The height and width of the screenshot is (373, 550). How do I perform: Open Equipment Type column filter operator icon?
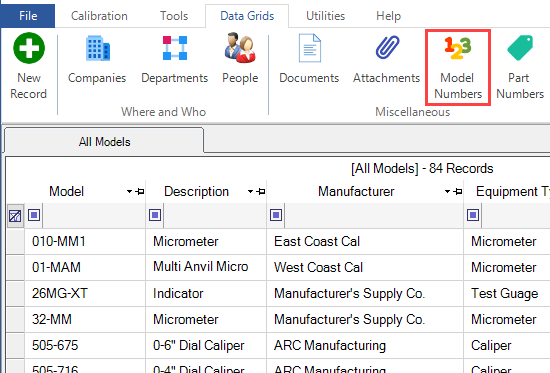(473, 215)
